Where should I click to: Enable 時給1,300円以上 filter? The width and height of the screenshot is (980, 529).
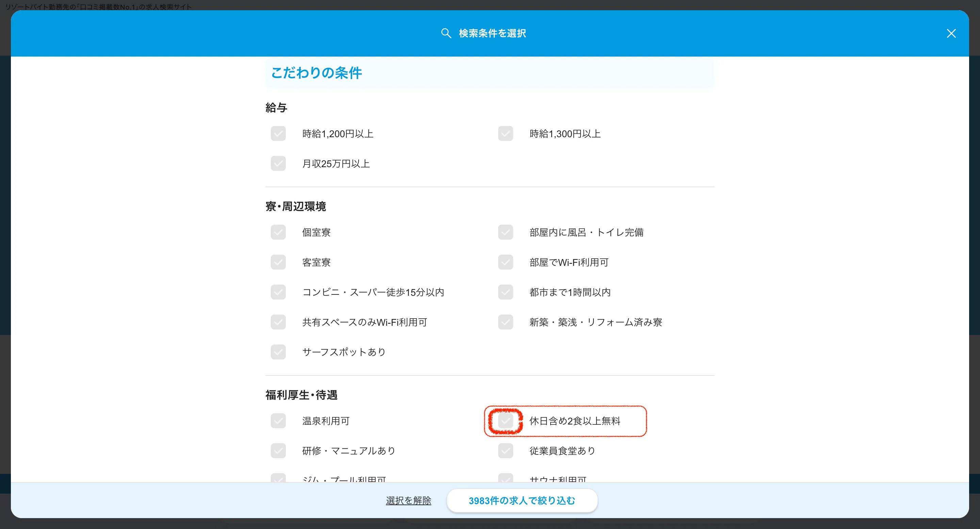(505, 133)
